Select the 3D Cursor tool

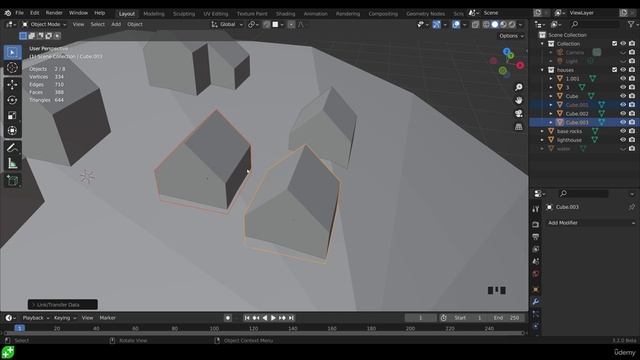pyautogui.click(x=12, y=68)
